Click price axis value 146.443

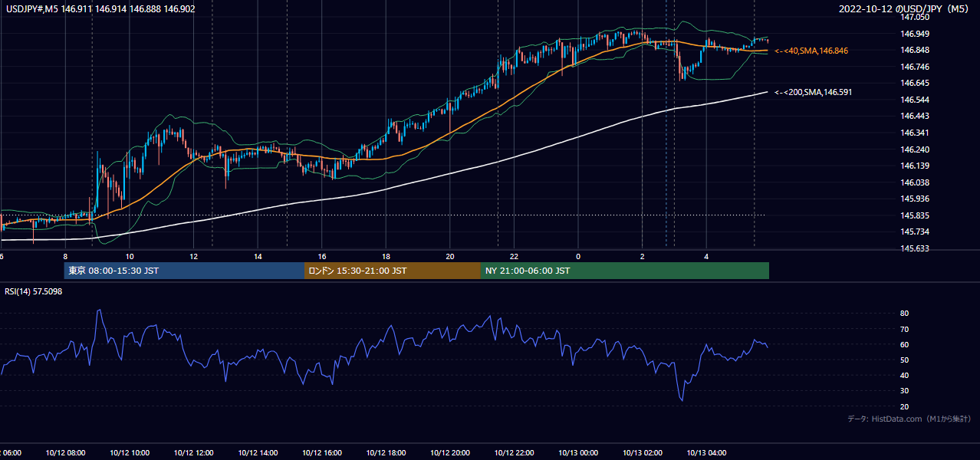coord(916,116)
